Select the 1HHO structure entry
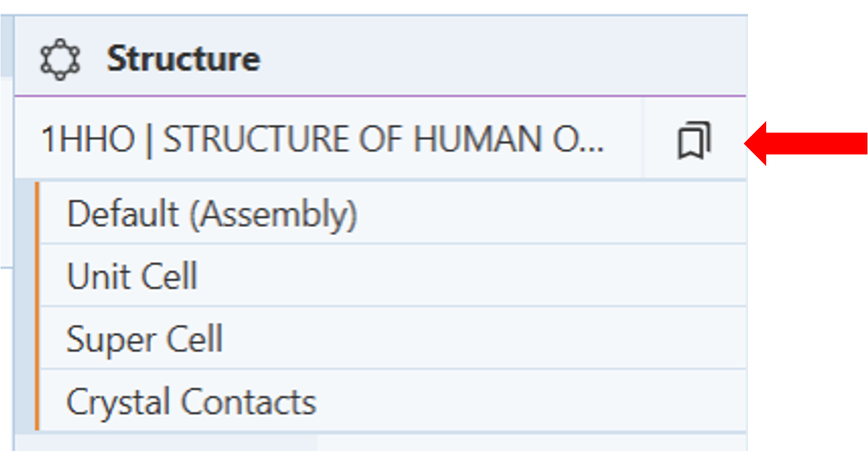Viewport: 868px width, 453px height. (x=322, y=140)
